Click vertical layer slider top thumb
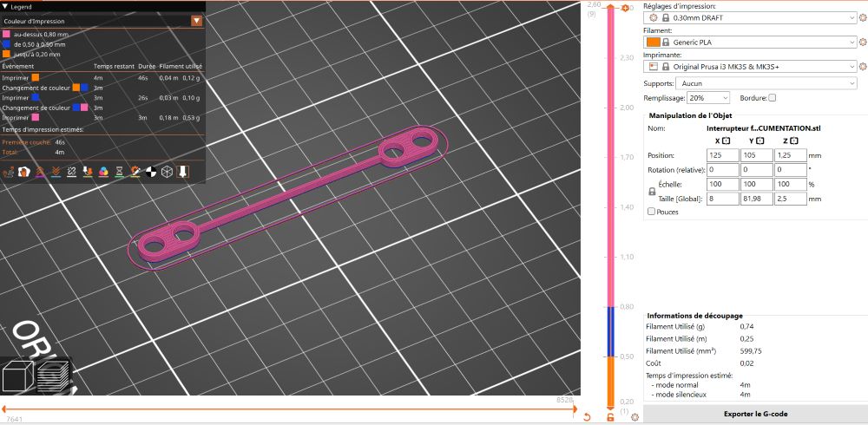Screen dimensions: 868x425 610,8
